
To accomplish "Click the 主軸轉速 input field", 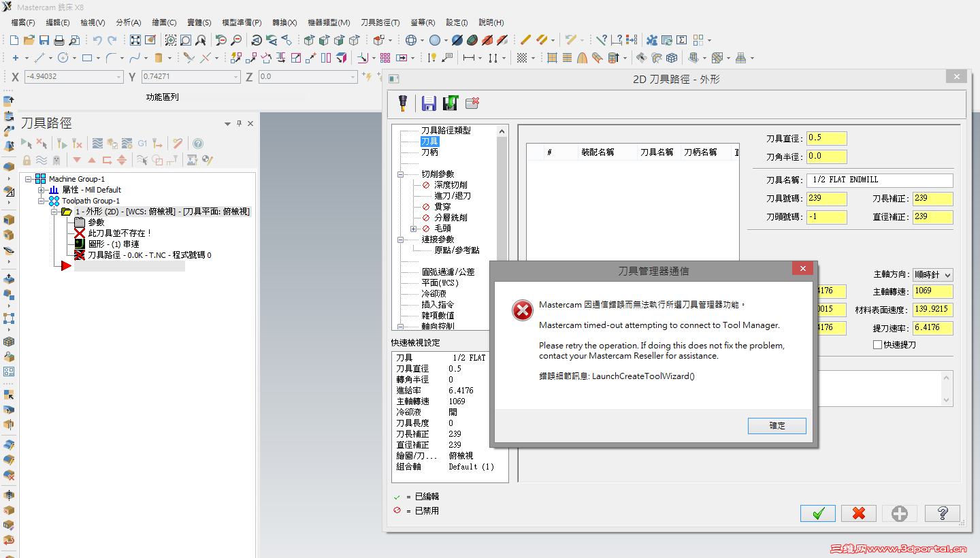I will point(932,292).
